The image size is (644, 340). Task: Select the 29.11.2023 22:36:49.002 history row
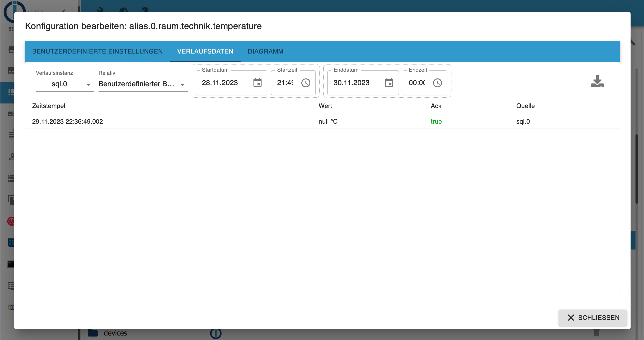67,121
